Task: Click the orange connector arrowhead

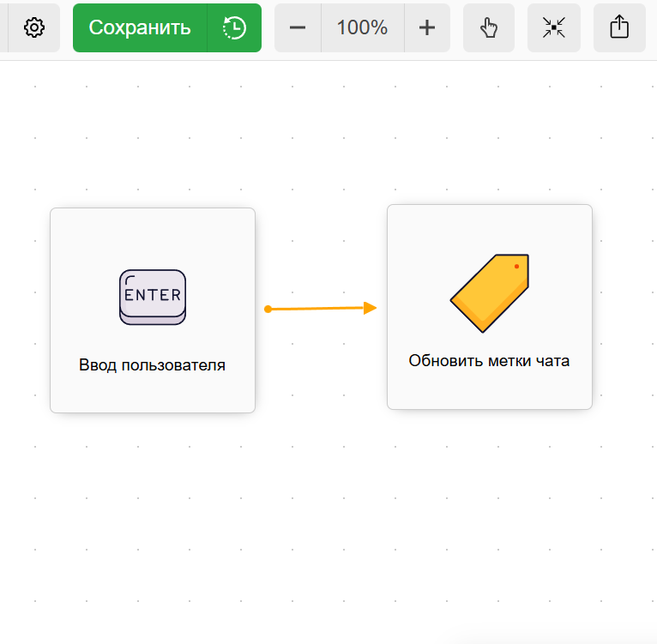Action: (371, 308)
